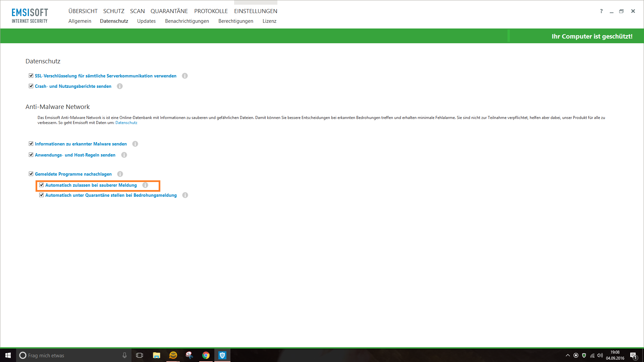Open the QUARANTÄNE menu

[169, 11]
